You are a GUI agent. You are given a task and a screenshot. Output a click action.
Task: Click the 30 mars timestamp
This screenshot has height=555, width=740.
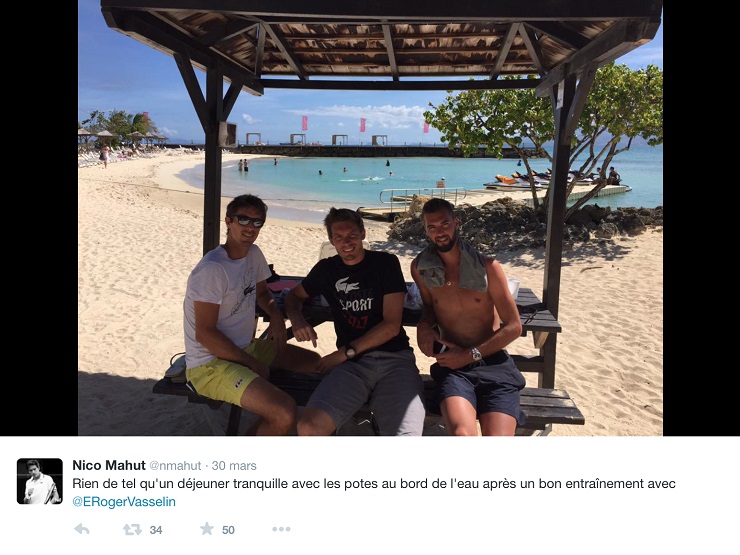[x=234, y=466]
